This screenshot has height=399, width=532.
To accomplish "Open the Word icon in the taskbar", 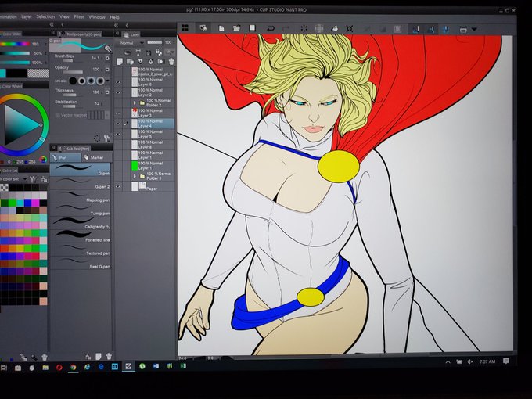I will 156,366.
